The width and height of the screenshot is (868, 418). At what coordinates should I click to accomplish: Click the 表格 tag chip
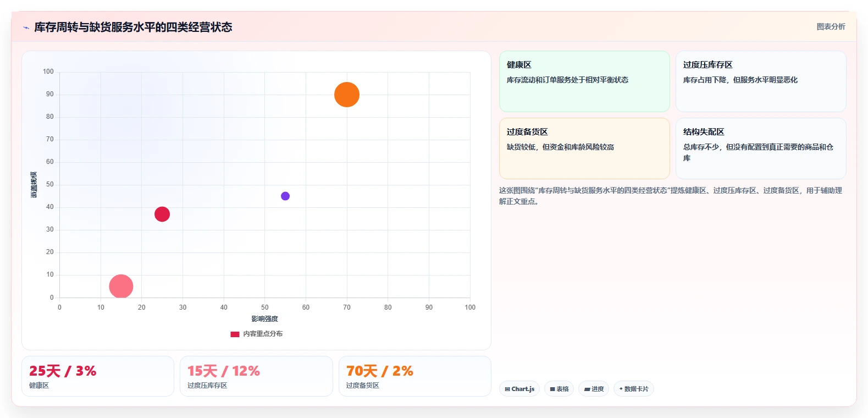pos(559,389)
